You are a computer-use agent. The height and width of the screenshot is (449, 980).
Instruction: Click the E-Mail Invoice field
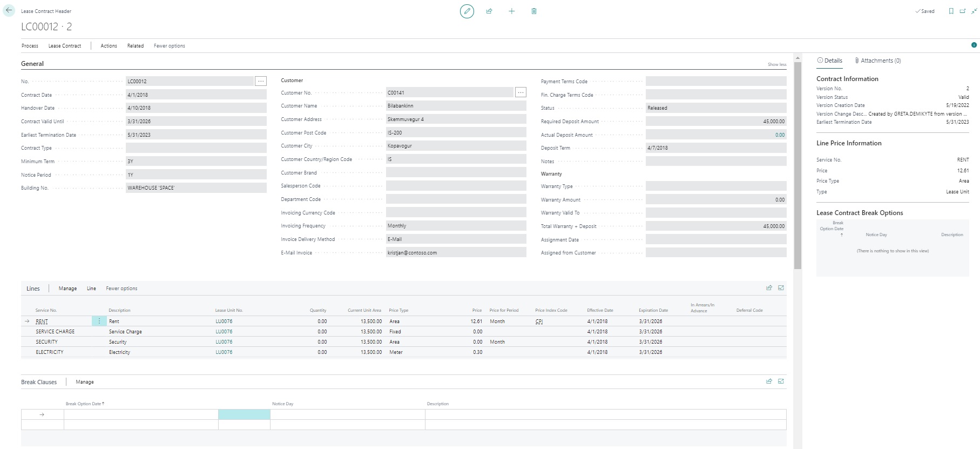pyautogui.click(x=456, y=252)
